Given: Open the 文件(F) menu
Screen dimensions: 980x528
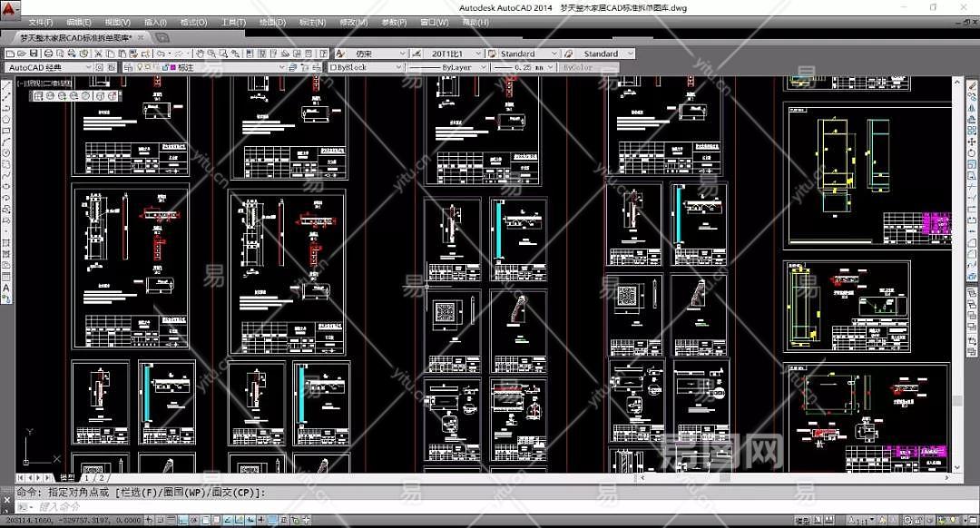Looking at the screenshot, I should point(40,22).
